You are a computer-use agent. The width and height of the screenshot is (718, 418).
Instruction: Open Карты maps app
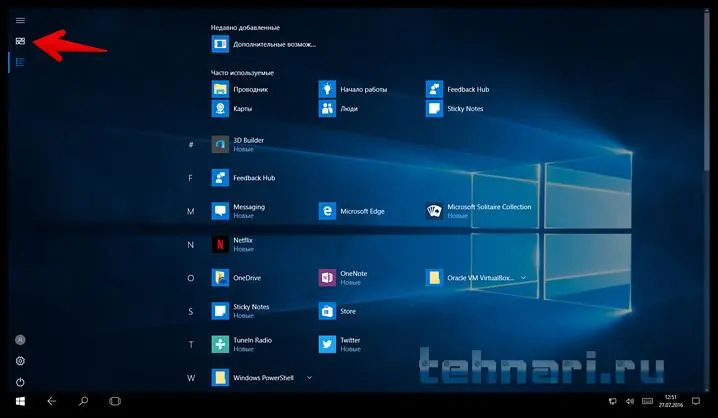tap(232, 109)
